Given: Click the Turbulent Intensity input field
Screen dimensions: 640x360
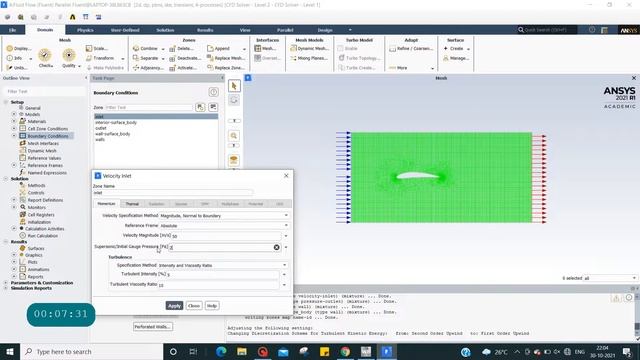Looking at the screenshot, I should coord(223,274).
